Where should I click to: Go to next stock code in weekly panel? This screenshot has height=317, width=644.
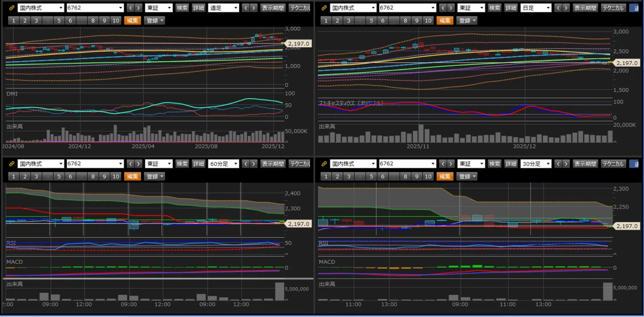[139, 8]
